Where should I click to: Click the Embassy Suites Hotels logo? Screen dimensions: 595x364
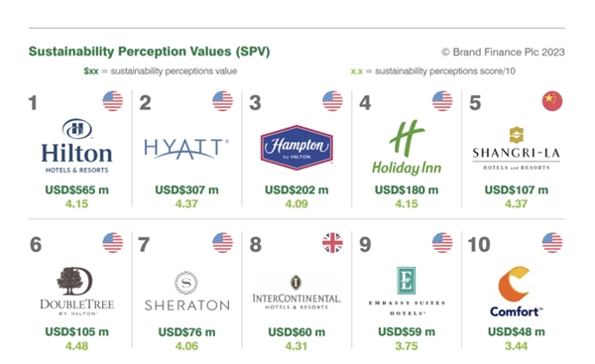tap(407, 292)
